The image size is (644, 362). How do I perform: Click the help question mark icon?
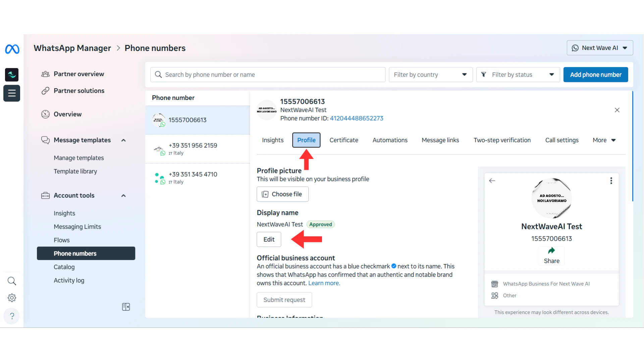[x=12, y=316]
